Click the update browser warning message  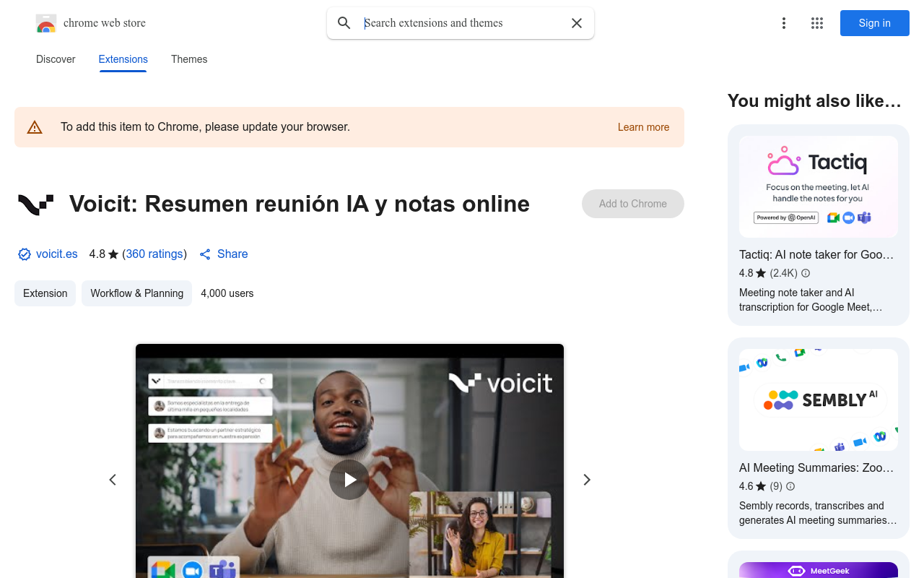pyautogui.click(x=205, y=127)
